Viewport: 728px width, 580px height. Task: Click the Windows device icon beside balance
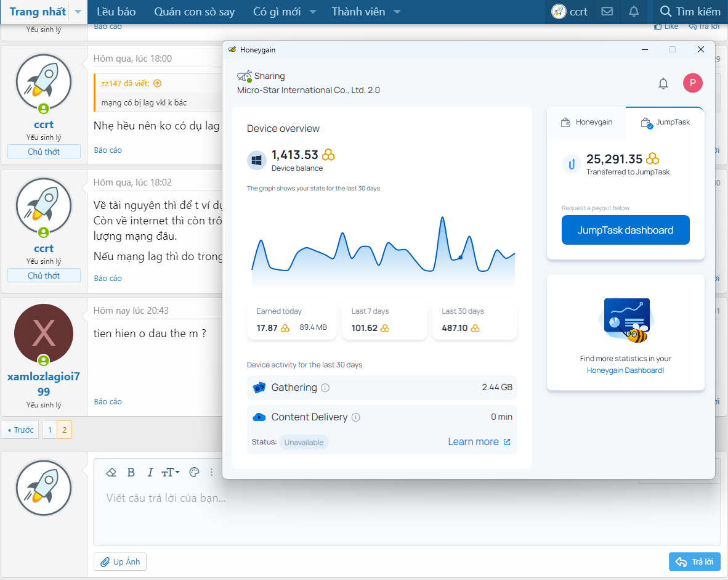click(x=256, y=160)
